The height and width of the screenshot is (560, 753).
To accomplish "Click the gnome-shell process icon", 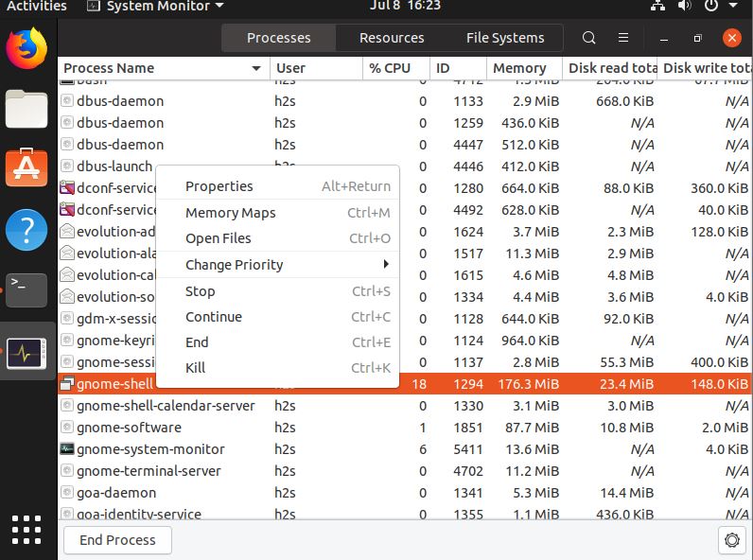I will point(67,384).
